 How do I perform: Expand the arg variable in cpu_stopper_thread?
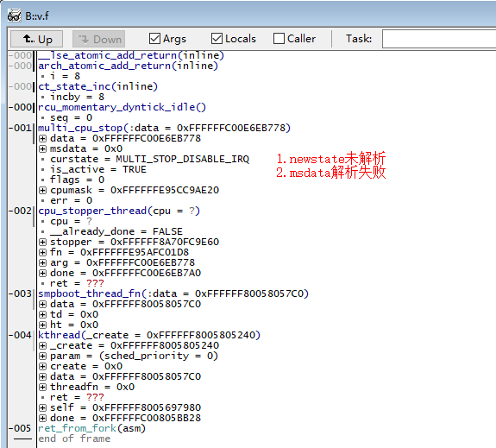(43, 262)
